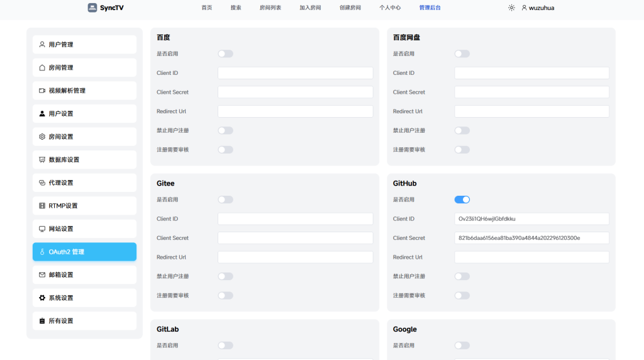644x360 pixels.
Task: Enable the 百度网盘 是否启用 switch
Action: pos(462,54)
